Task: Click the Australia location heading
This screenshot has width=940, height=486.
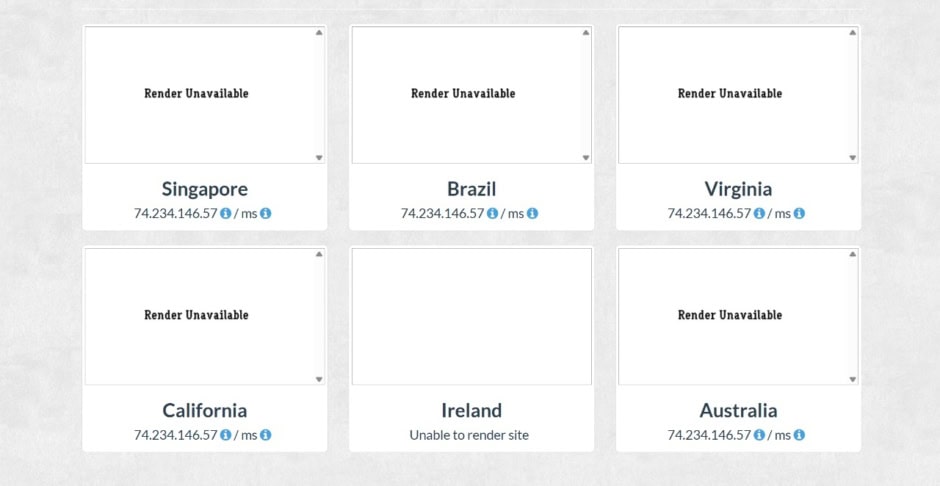Action: (739, 410)
